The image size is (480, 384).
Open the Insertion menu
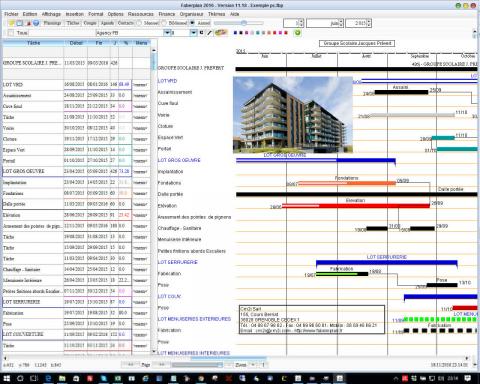[x=75, y=14]
